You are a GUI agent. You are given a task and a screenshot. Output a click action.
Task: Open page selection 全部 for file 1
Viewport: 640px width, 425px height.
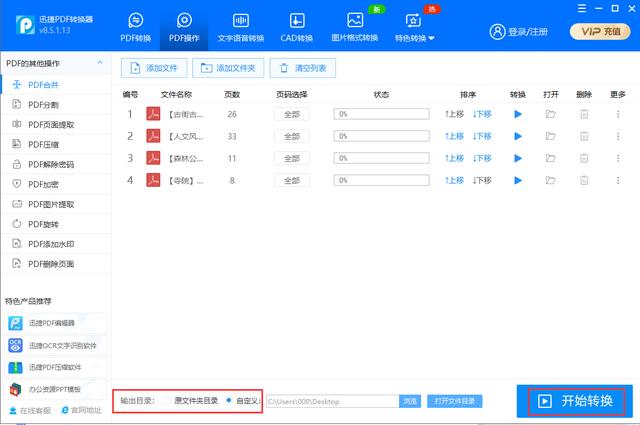pyautogui.click(x=291, y=114)
